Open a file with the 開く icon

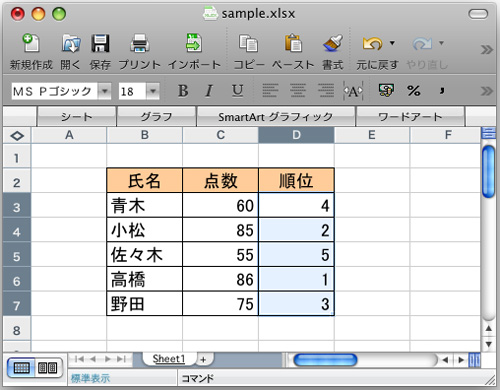point(71,43)
